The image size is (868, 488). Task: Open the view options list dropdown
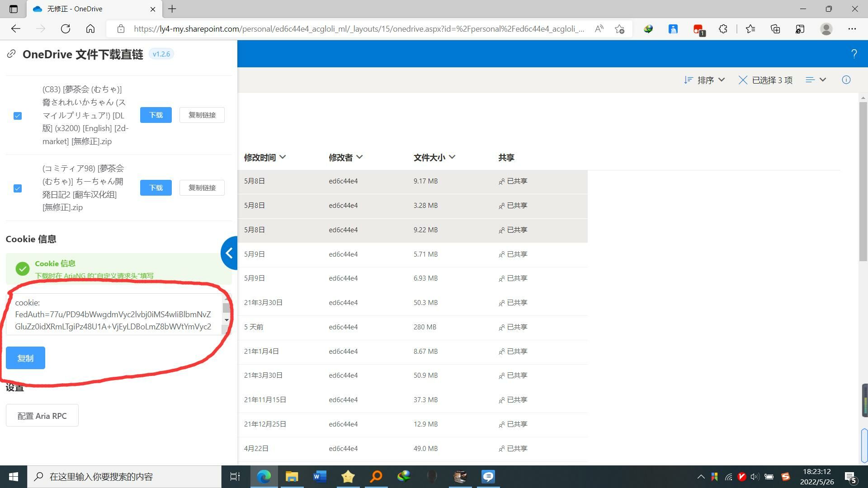pos(816,80)
